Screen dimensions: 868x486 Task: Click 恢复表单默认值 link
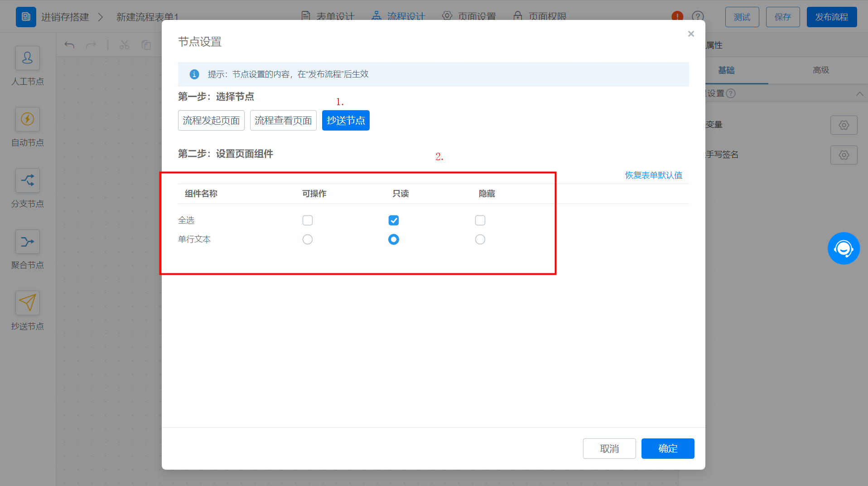(654, 175)
